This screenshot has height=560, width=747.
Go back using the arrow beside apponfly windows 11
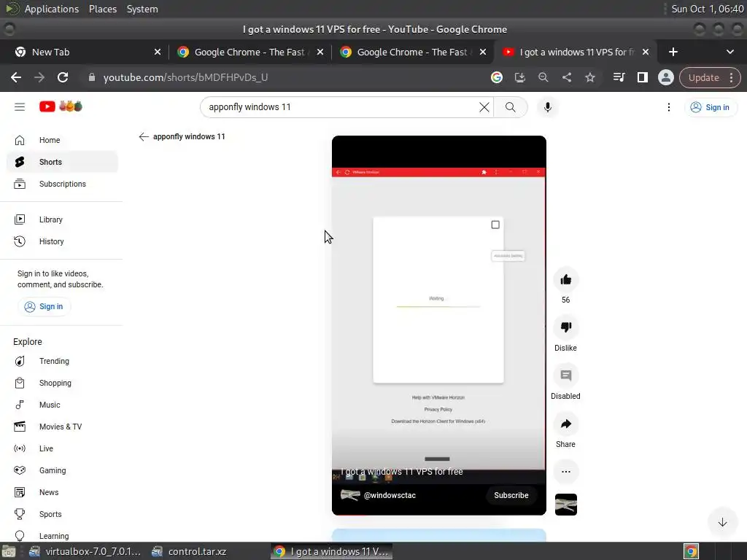(x=144, y=136)
